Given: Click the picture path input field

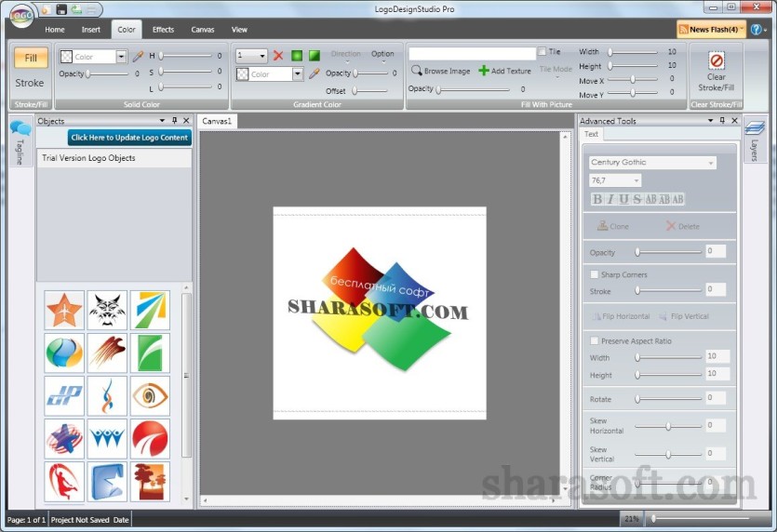Looking at the screenshot, I should click(472, 53).
